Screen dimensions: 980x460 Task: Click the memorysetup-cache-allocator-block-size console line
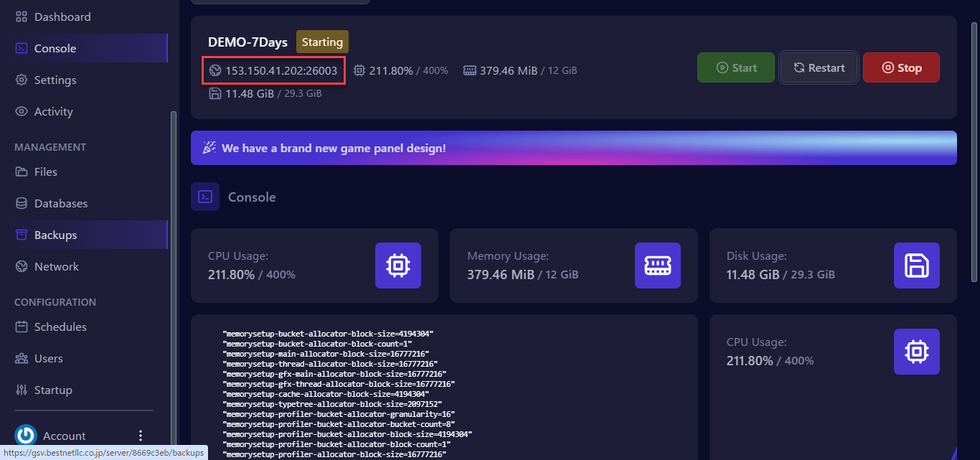(x=326, y=394)
